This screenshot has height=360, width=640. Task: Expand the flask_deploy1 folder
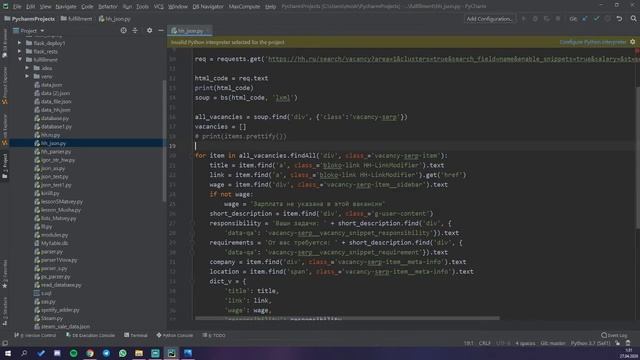pyautogui.click(x=20, y=43)
